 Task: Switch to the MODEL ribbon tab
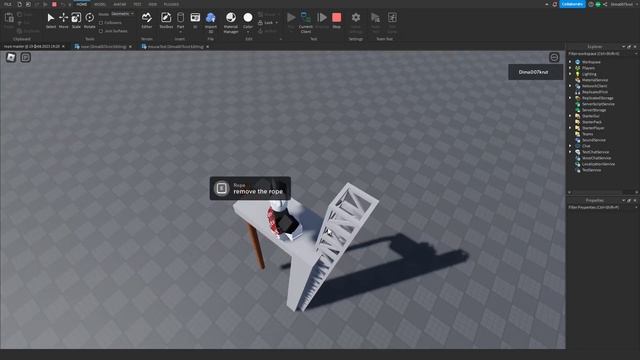click(x=100, y=4)
